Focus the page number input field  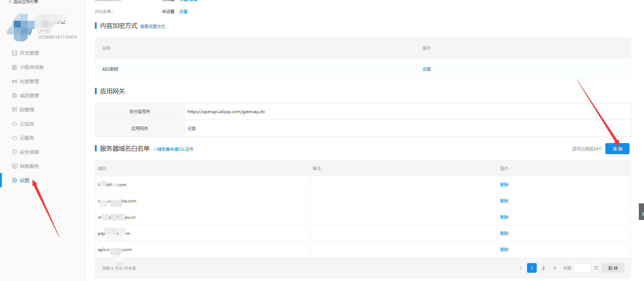coord(583,268)
